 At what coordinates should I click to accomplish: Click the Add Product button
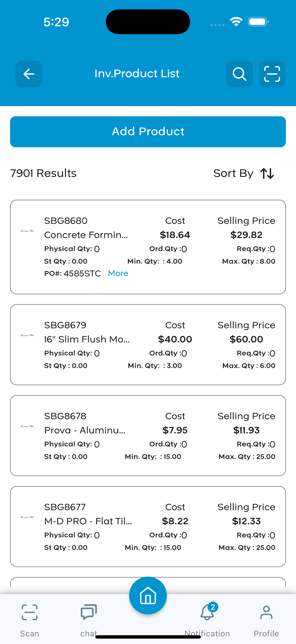coord(148,132)
